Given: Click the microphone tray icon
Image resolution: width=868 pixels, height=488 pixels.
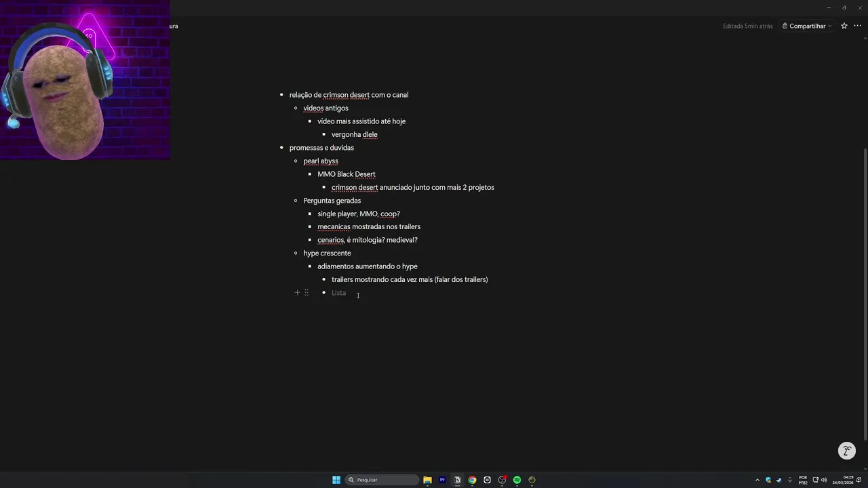Looking at the screenshot, I should click(x=790, y=480).
